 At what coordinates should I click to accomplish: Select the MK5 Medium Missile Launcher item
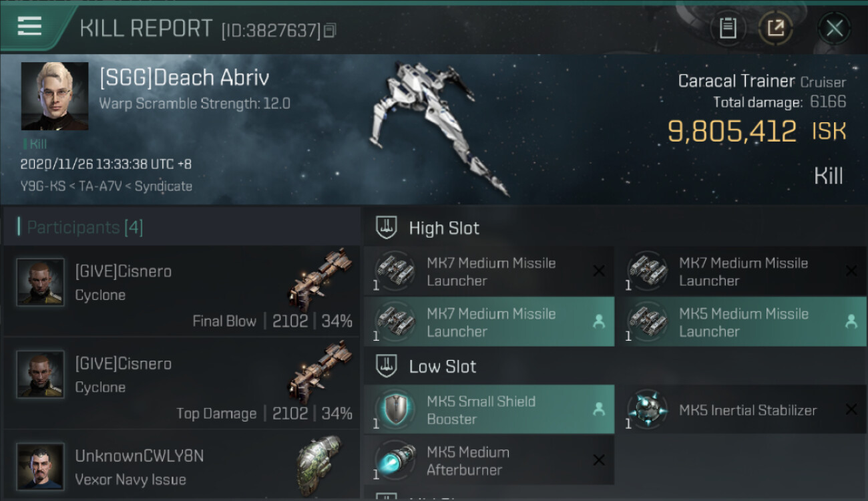(x=742, y=322)
